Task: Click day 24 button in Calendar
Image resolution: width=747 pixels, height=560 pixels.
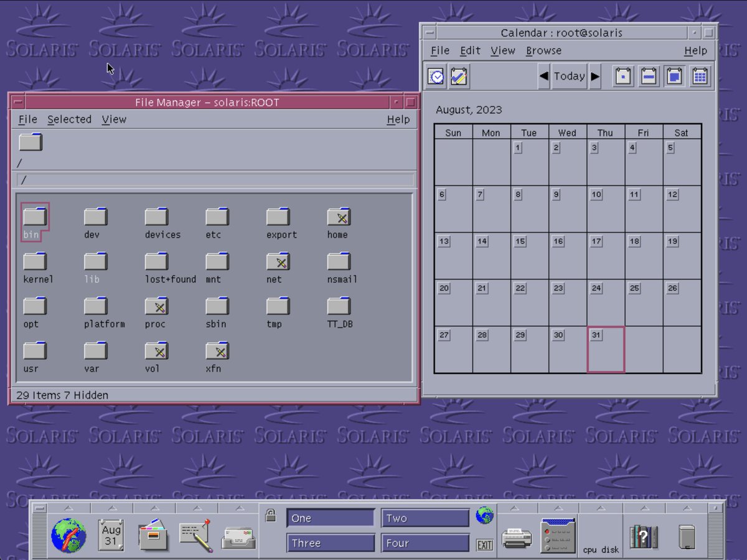Action: [596, 288]
